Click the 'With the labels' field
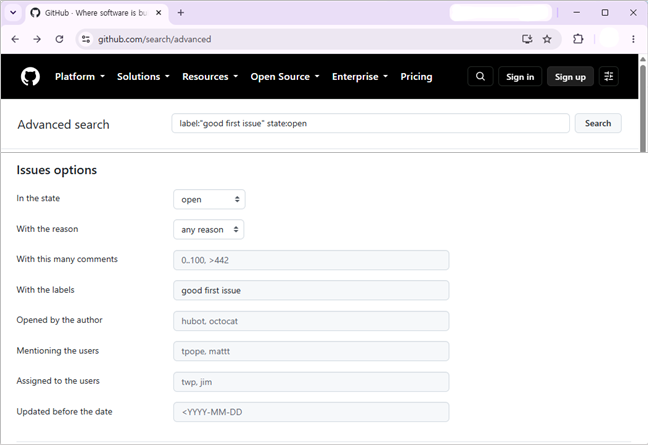The image size is (648, 445). tap(311, 290)
